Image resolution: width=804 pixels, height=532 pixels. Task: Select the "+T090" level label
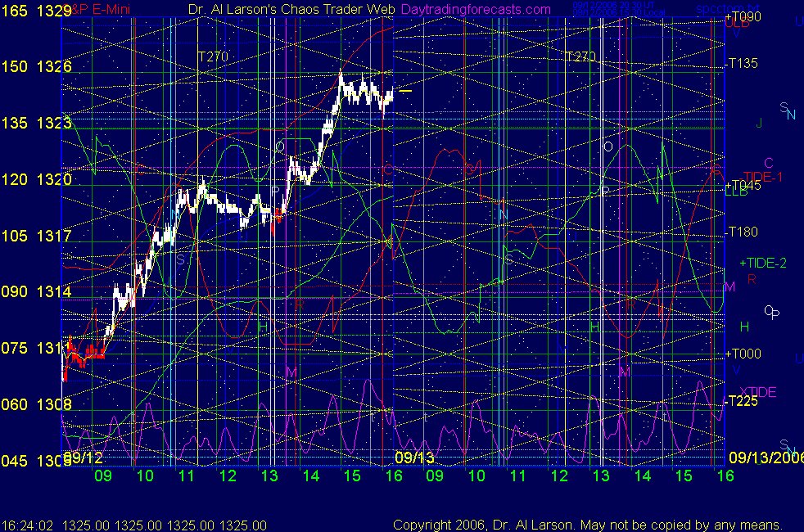pos(743,16)
